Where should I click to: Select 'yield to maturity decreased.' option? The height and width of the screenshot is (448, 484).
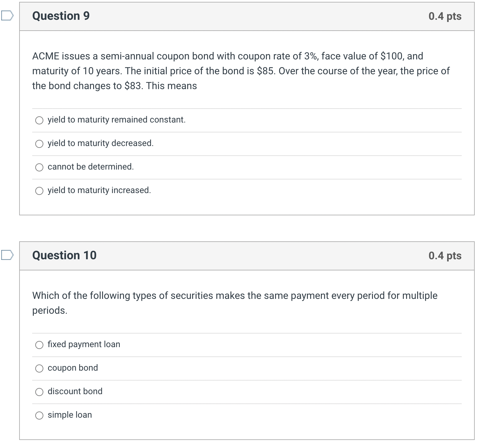point(39,144)
